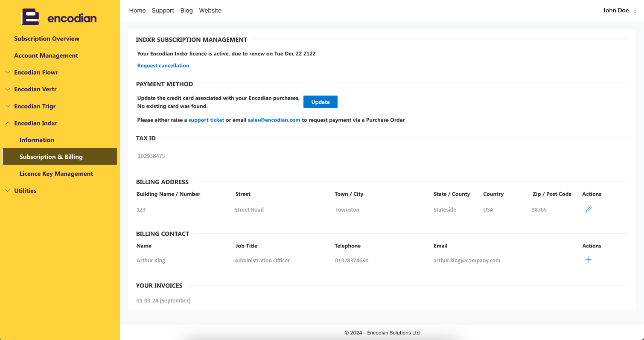Visit Website link in top navigation
Image resolution: width=644 pixels, height=340 pixels.
pyautogui.click(x=210, y=11)
